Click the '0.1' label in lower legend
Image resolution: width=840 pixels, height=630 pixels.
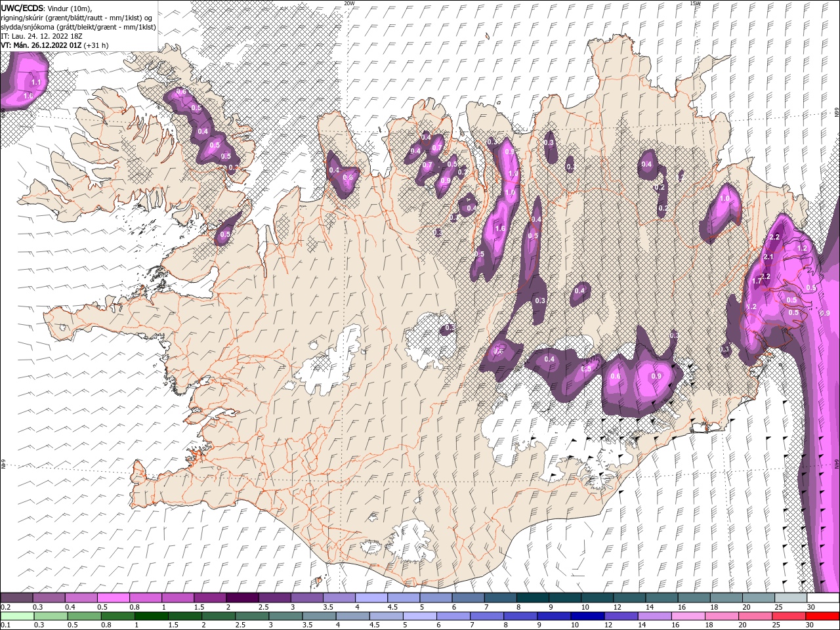pos(5,625)
